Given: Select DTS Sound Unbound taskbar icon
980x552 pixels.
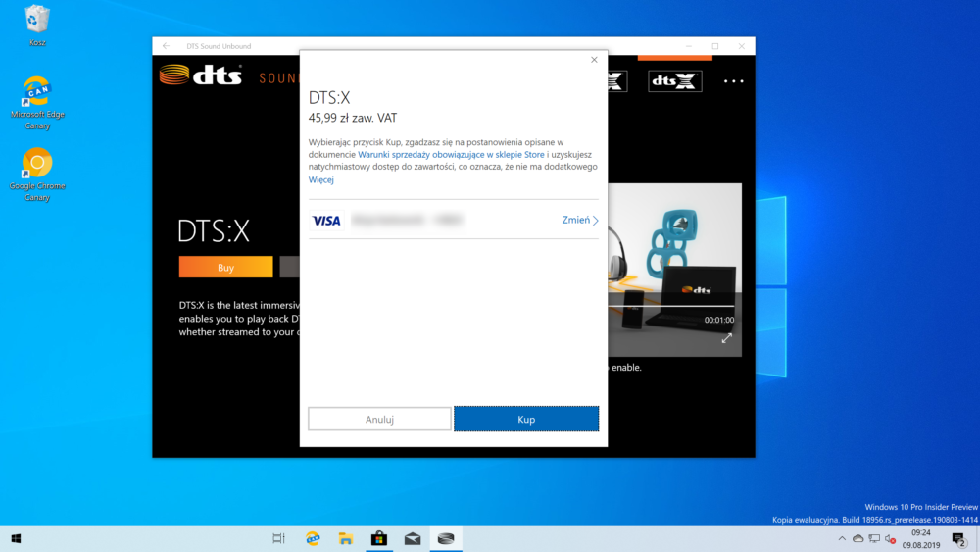Looking at the screenshot, I should tap(446, 538).
